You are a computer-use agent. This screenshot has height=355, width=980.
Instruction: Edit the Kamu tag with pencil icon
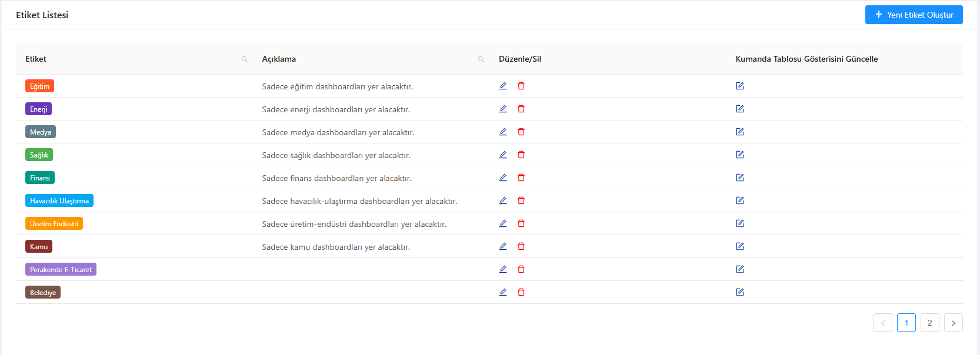coord(503,246)
